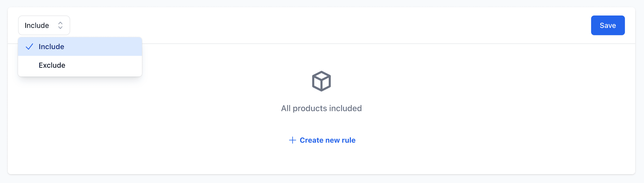Click the box outline illustration above All products included
The height and width of the screenshot is (183, 644).
coord(321,81)
